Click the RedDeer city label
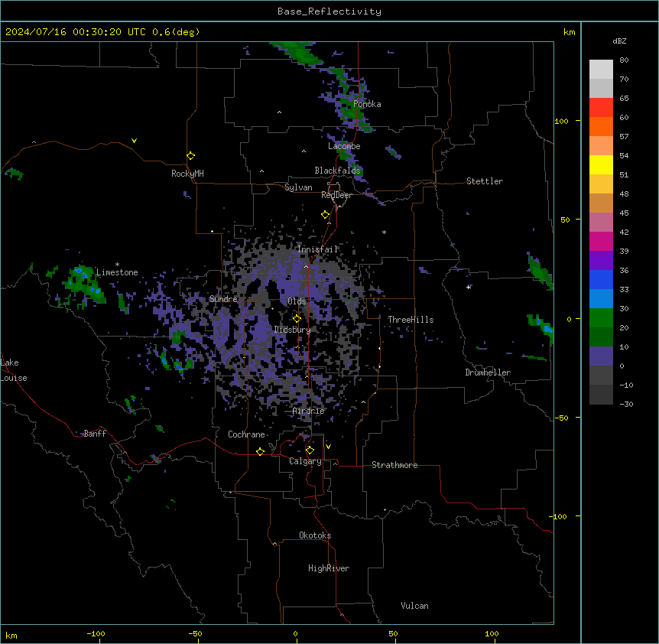 (336, 195)
